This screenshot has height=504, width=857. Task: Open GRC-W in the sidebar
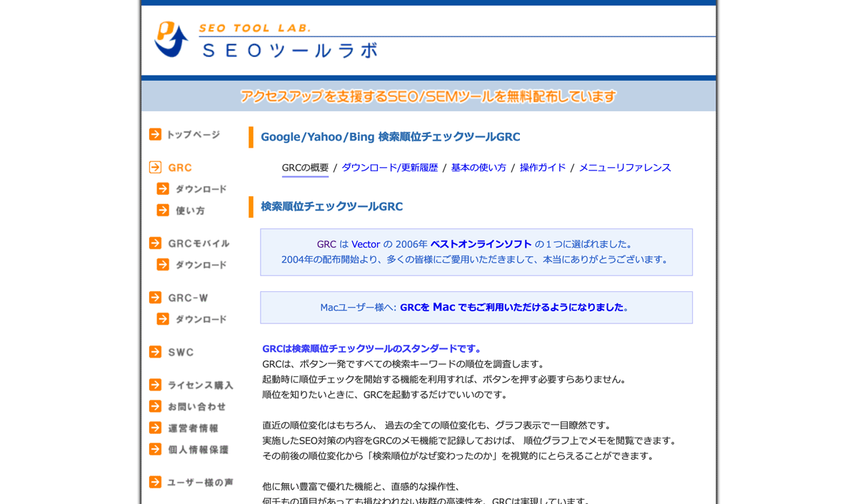pyautogui.click(x=188, y=298)
